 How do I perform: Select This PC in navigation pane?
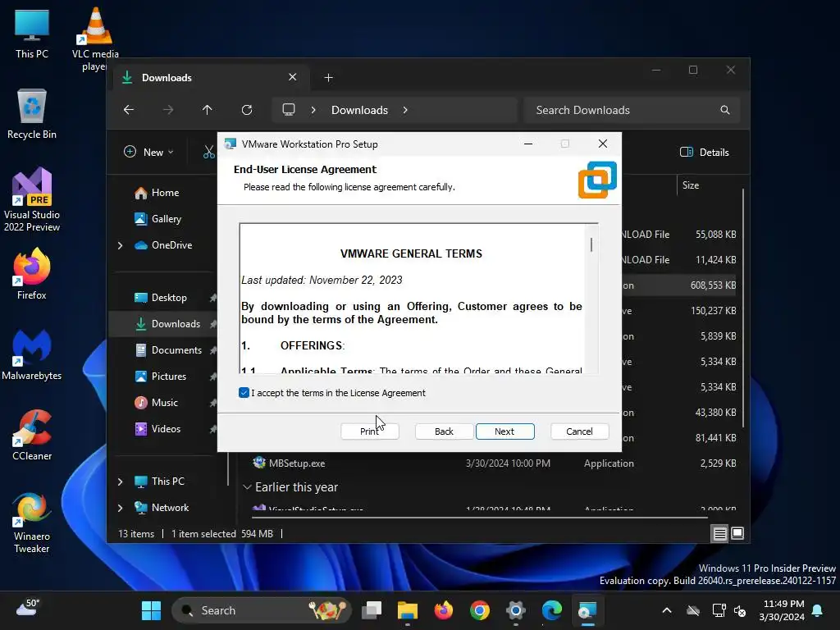coord(167,481)
